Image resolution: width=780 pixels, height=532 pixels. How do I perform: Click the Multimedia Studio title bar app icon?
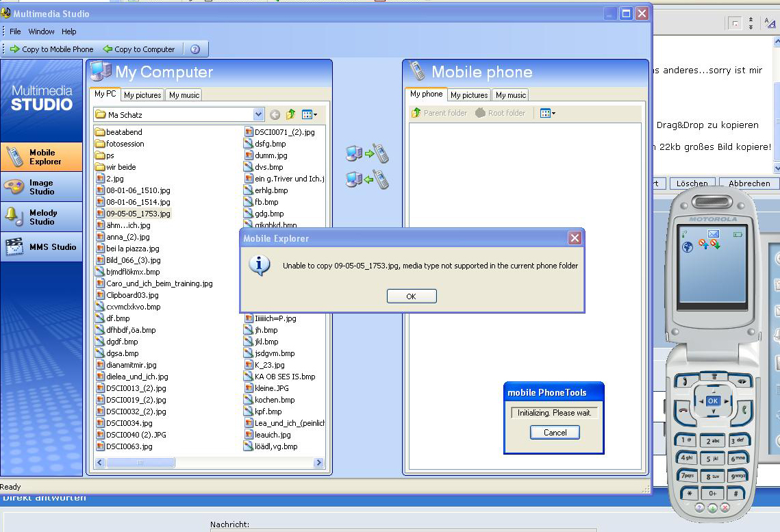click(x=6, y=14)
